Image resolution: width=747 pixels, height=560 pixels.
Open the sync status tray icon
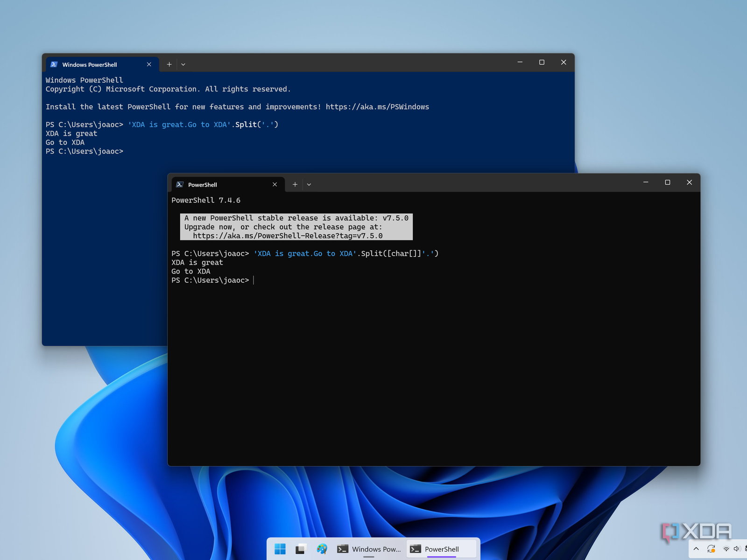pyautogui.click(x=711, y=549)
